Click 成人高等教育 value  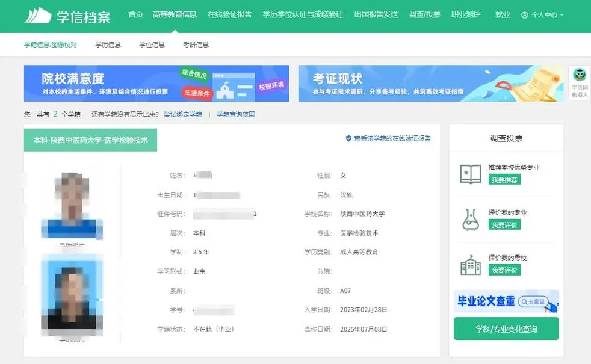point(359,252)
